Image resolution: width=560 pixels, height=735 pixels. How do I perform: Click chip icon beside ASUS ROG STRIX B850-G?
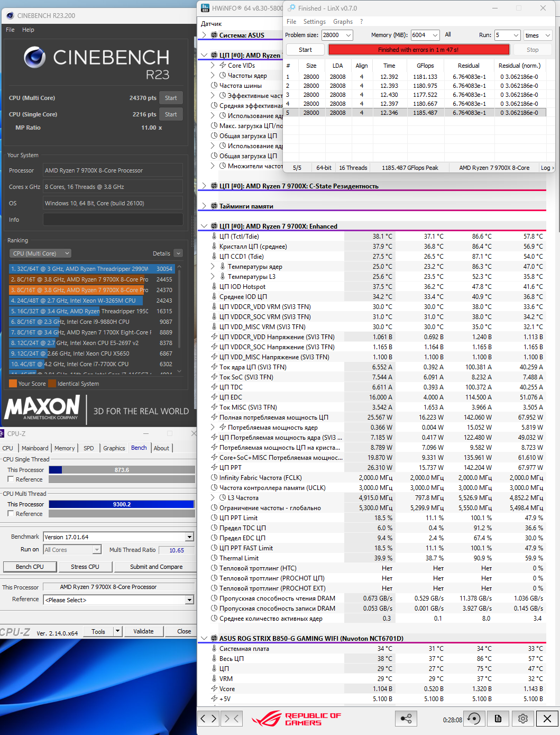point(214,639)
